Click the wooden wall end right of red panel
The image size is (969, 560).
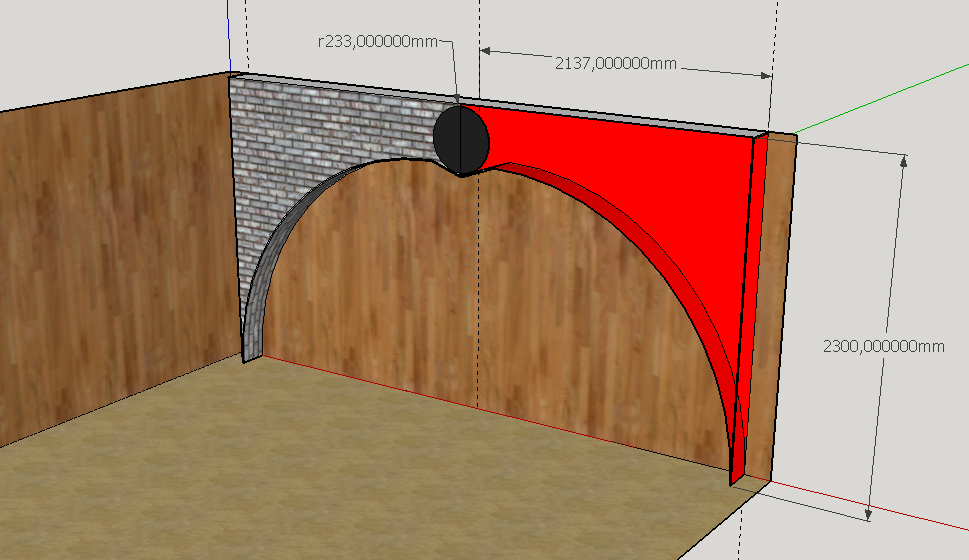[778, 300]
